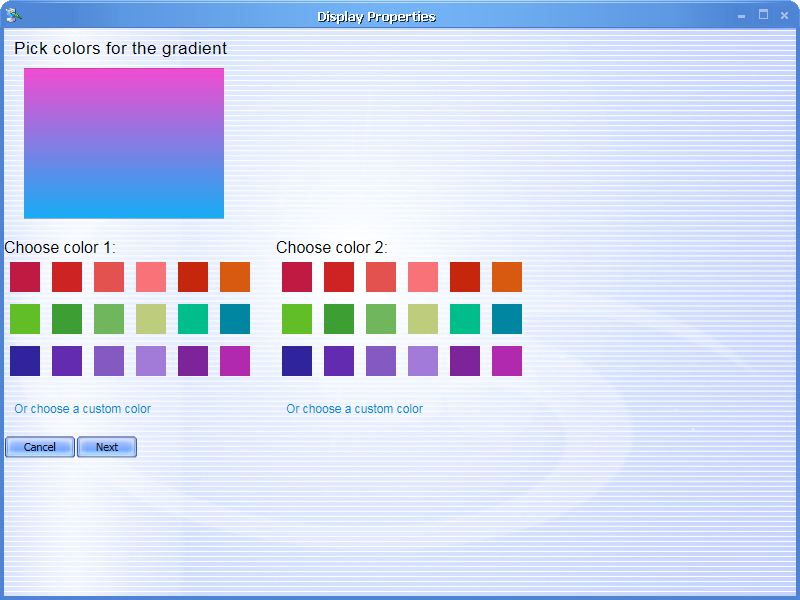Screen dimensions: 800x600
Task: Pick pale olive swatch for color 2
Action: pyautogui.click(x=423, y=319)
